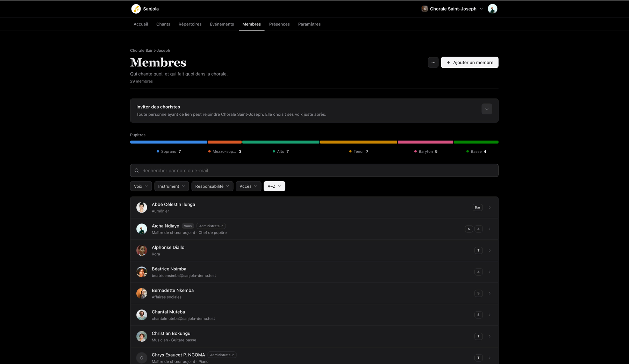Click Alphonse Diallo's avatar
The image size is (629, 364).
point(142,251)
